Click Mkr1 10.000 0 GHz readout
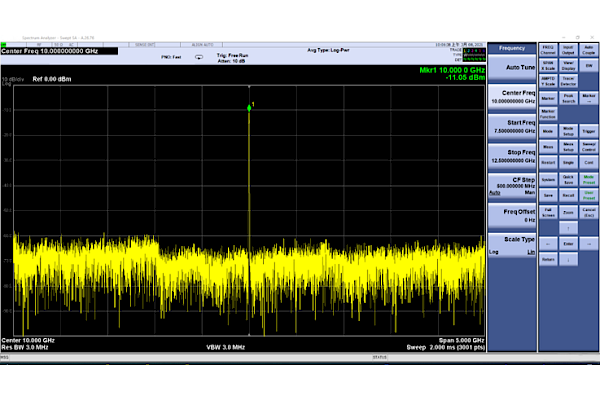 452,70
